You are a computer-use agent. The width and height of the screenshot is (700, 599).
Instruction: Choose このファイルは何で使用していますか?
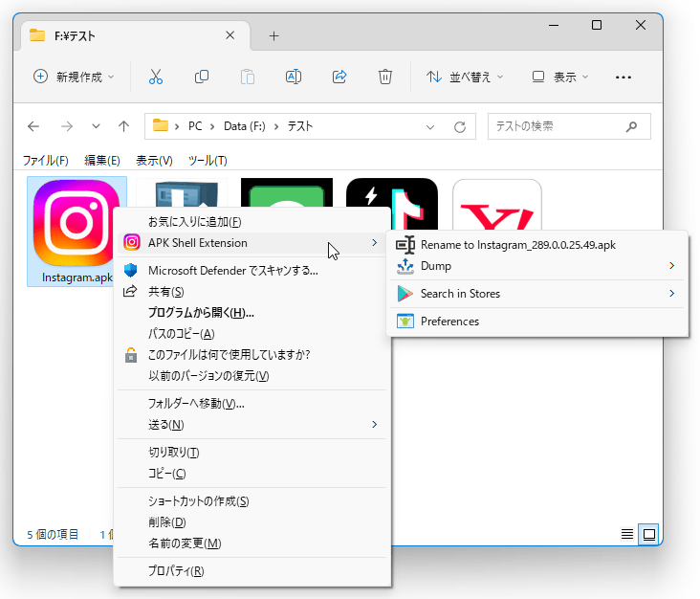[252, 355]
